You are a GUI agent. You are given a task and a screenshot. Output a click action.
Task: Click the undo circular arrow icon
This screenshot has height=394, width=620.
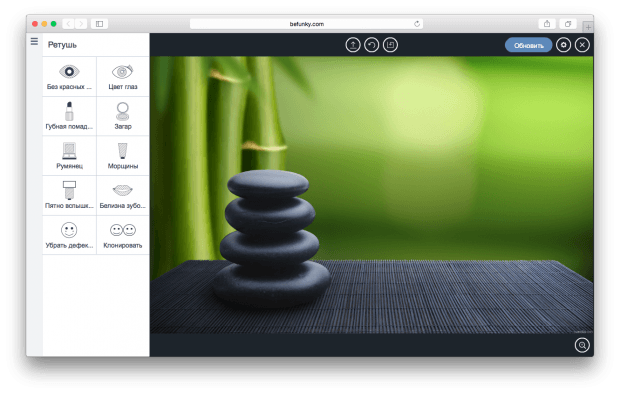point(371,45)
